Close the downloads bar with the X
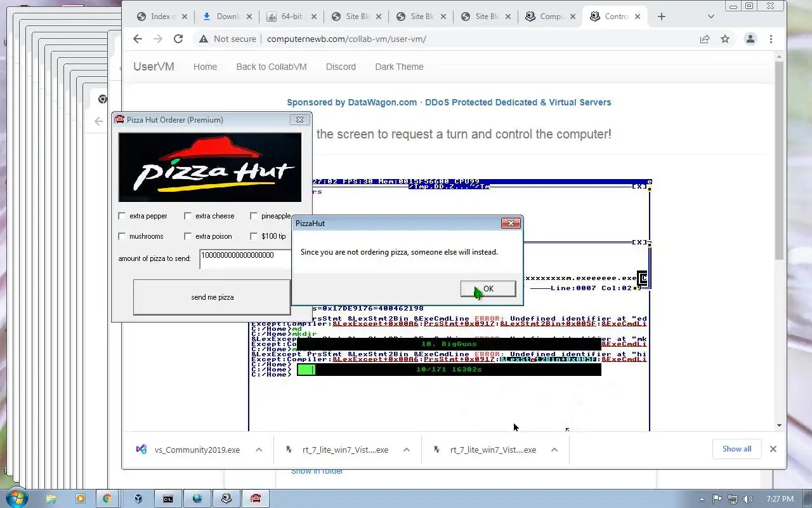The image size is (812, 508). 773,449
